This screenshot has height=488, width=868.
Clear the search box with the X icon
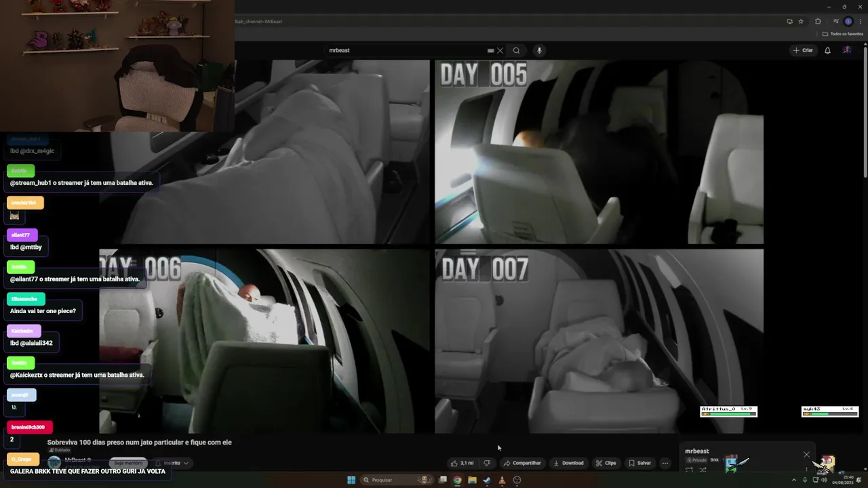click(500, 50)
